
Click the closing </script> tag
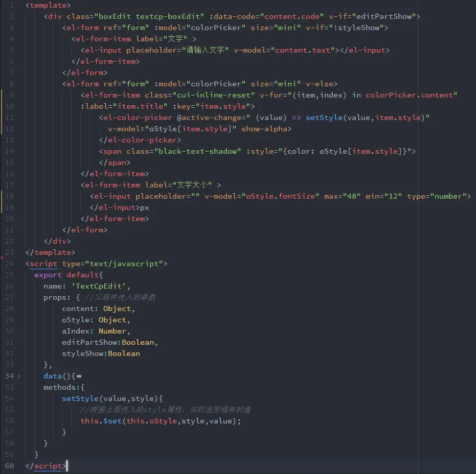46,466
